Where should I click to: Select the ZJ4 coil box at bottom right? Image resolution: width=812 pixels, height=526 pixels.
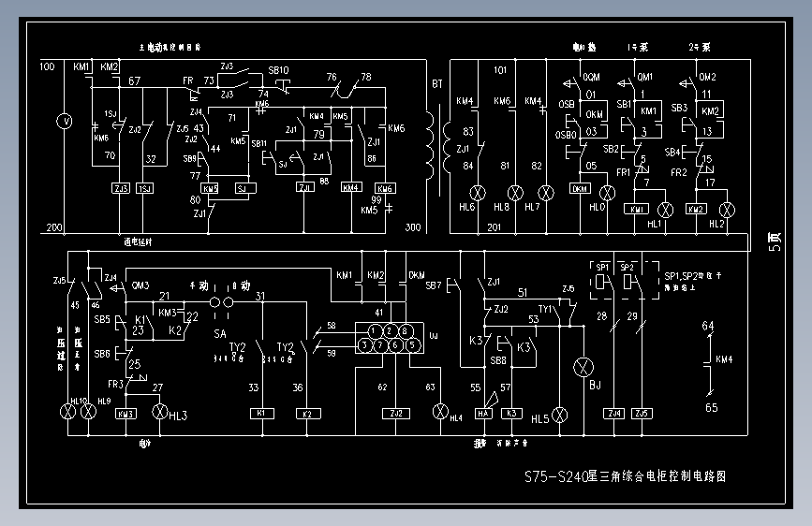pyautogui.click(x=614, y=414)
